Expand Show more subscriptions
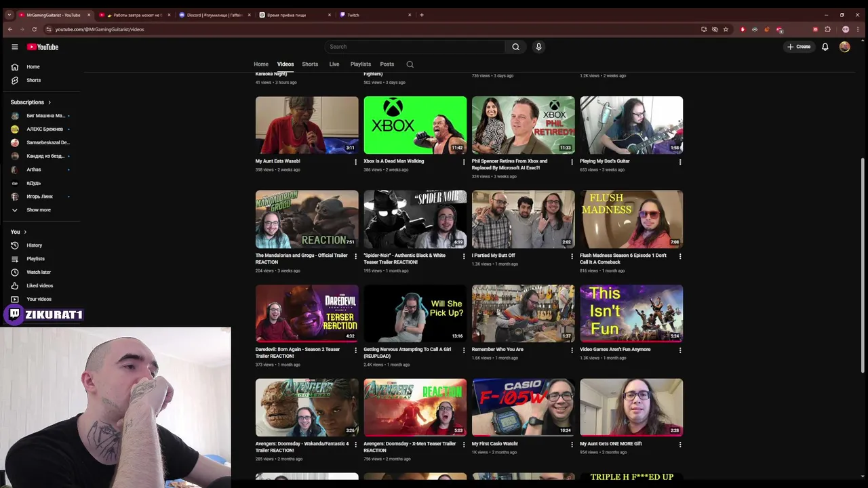Viewport: 868px width, 488px height. pyautogui.click(x=40, y=209)
